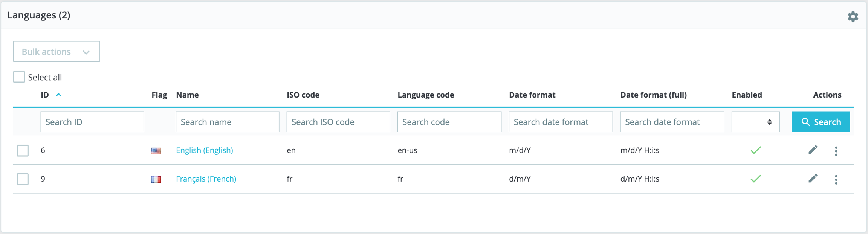868x234 pixels.
Task: Edit the English language with pencil icon
Action: point(813,150)
